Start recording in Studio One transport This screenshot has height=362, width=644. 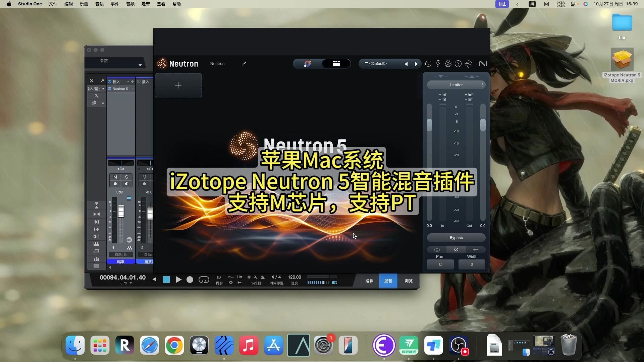pyautogui.click(x=190, y=280)
